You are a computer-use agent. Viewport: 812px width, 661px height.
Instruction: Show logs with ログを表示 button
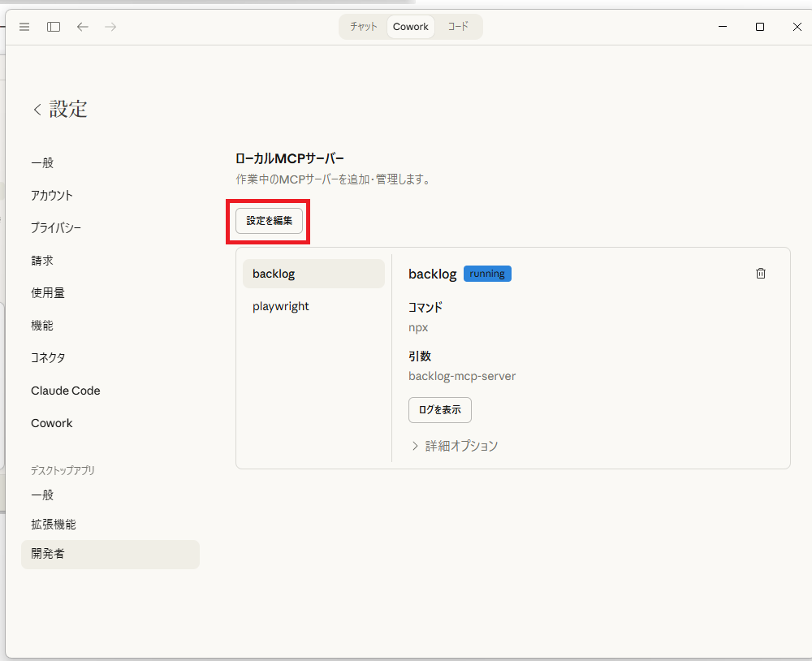click(439, 410)
